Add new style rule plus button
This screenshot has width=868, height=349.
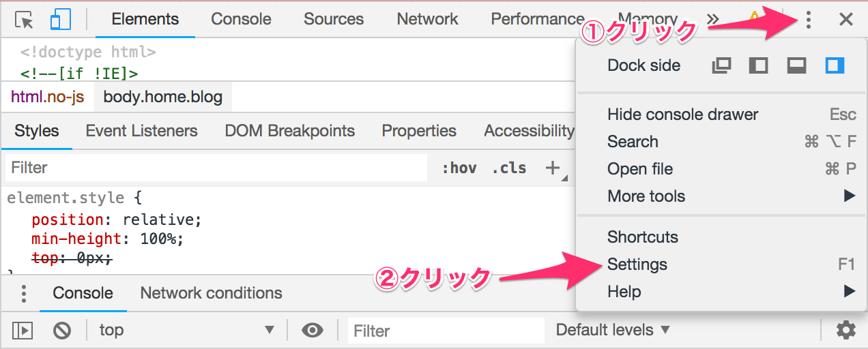coord(553,168)
